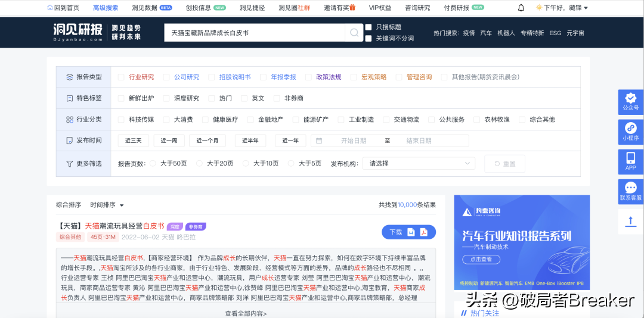
Task: Click the blue 下载 button
Action: (x=408, y=232)
